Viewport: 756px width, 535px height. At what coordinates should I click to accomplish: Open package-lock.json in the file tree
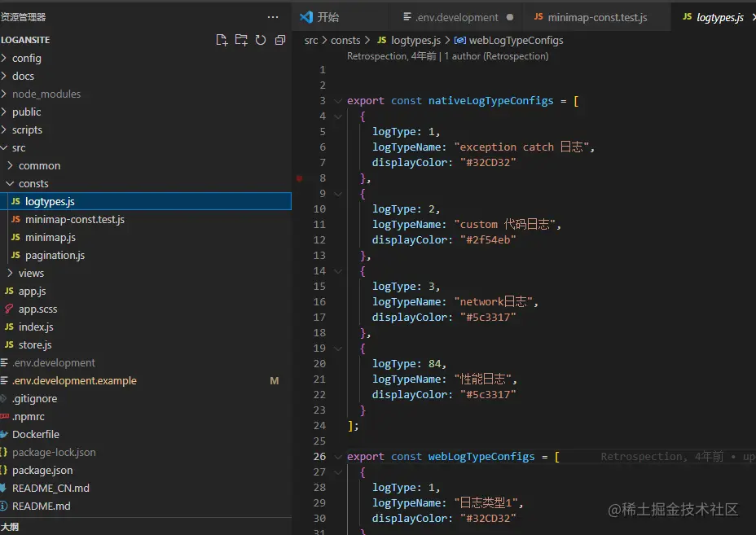(146, 452)
